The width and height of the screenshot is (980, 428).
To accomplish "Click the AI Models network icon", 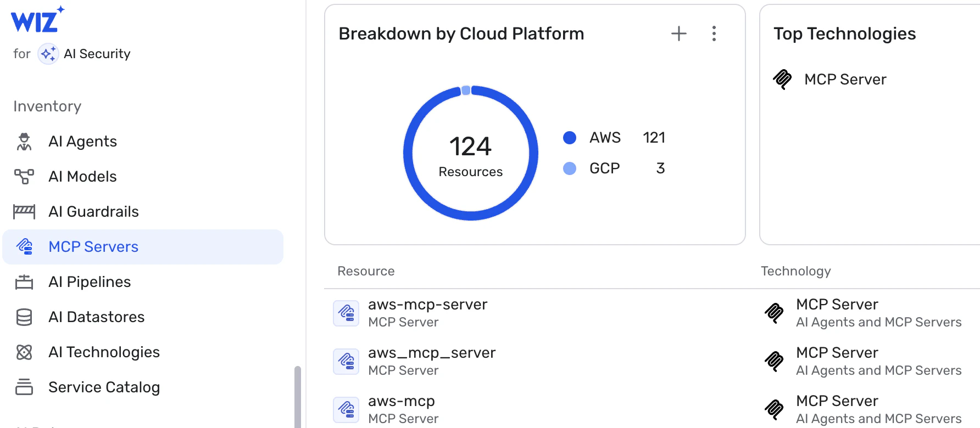I will point(24,177).
